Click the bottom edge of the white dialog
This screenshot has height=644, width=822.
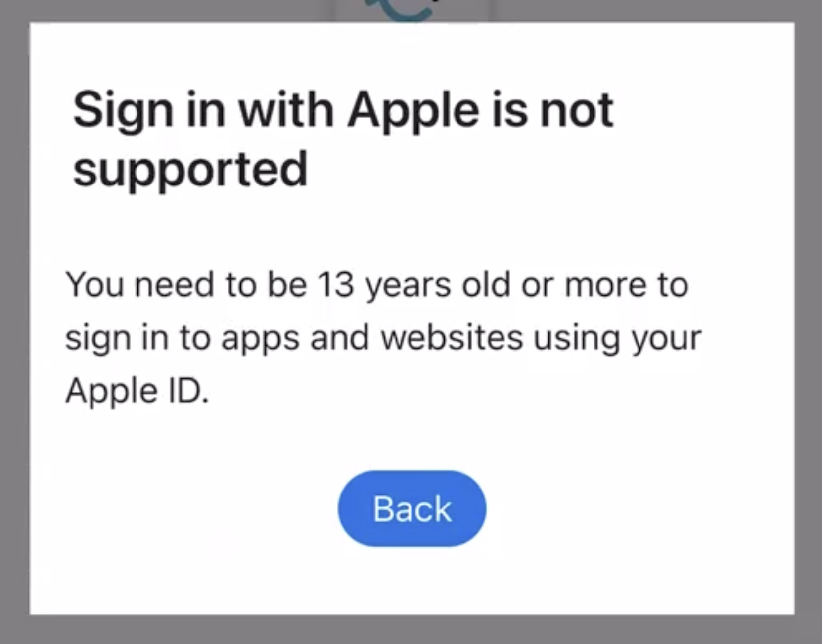pyautogui.click(x=411, y=613)
